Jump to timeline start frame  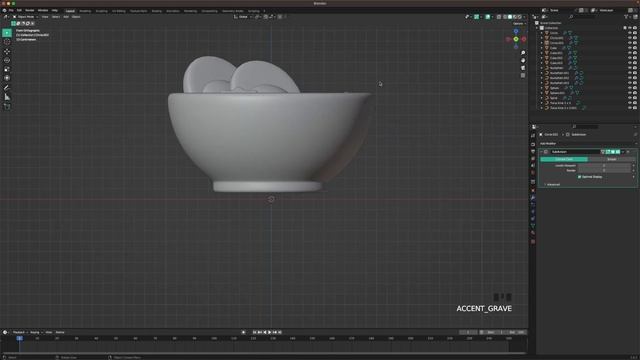click(254, 332)
